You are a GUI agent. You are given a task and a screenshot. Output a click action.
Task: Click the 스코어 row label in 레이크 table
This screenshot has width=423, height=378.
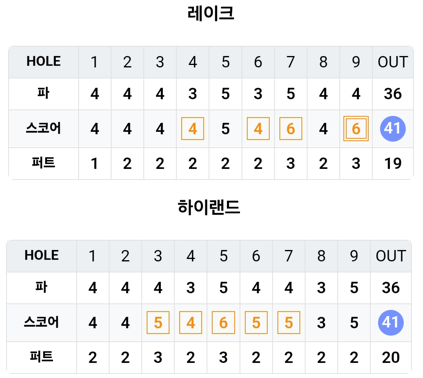44,129
